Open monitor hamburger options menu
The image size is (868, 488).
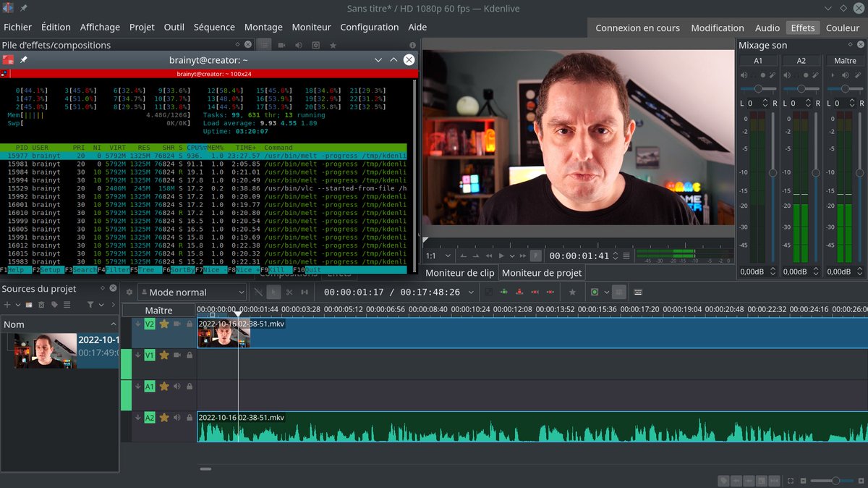(626, 256)
